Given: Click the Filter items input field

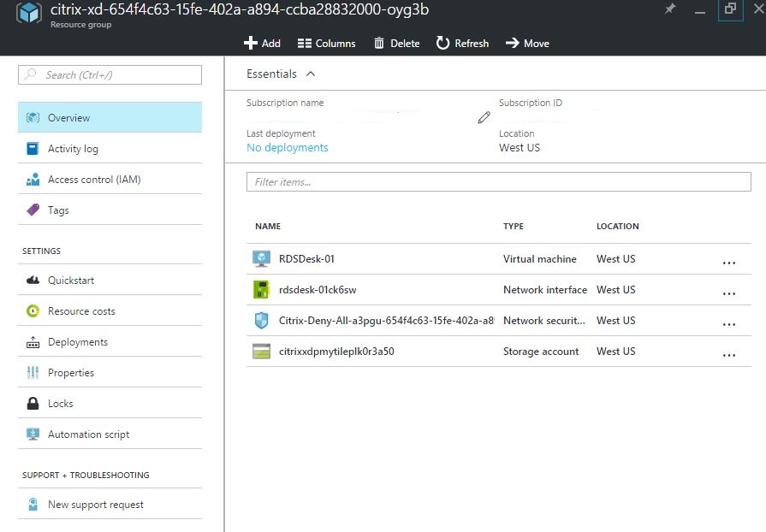Looking at the screenshot, I should [498, 181].
